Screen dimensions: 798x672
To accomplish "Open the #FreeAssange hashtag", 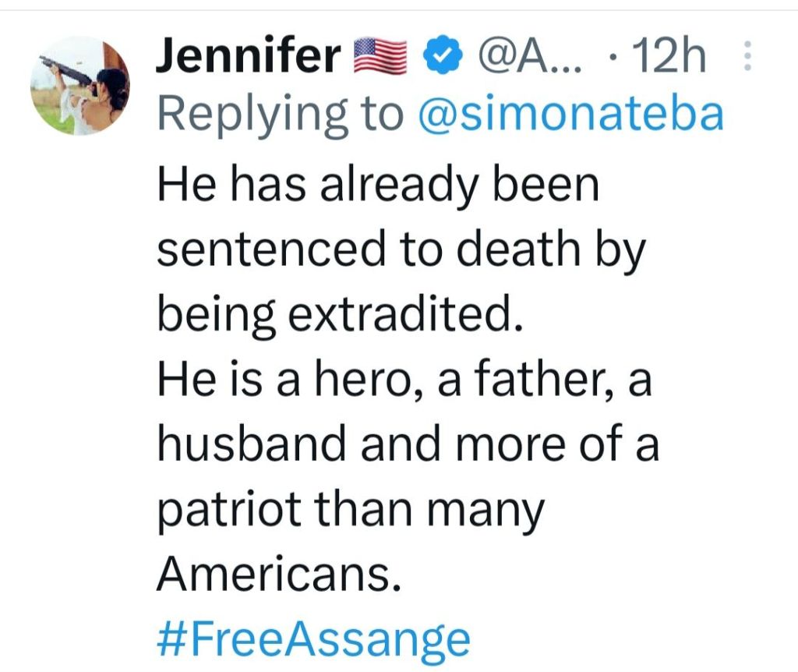I will pos(314,638).
